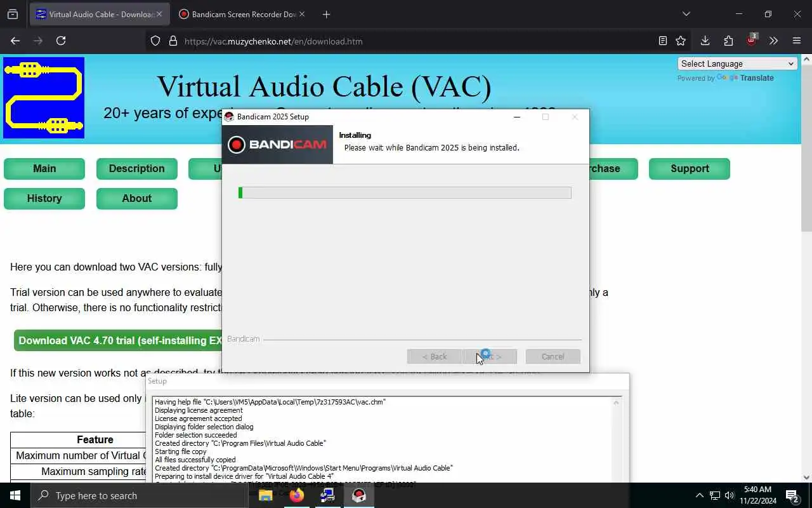Click the taskbar search box
812x508 pixels.
[x=140, y=495]
